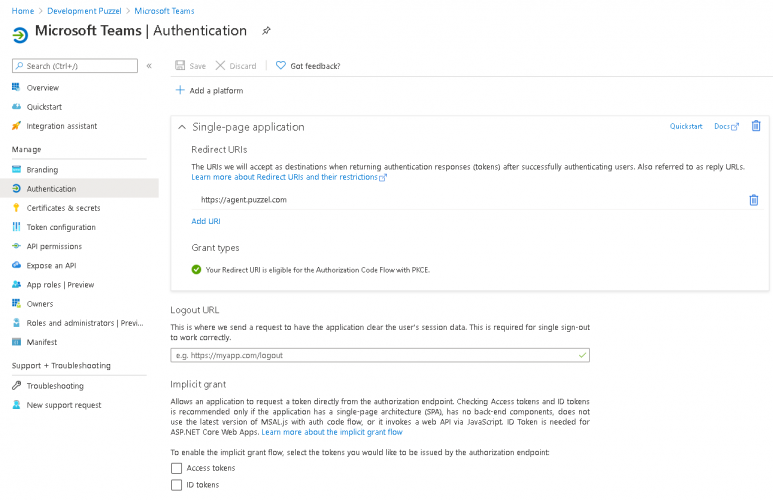The width and height of the screenshot is (773, 500).
Task: Click the Manifest icon in sidebar
Action: click(16, 342)
